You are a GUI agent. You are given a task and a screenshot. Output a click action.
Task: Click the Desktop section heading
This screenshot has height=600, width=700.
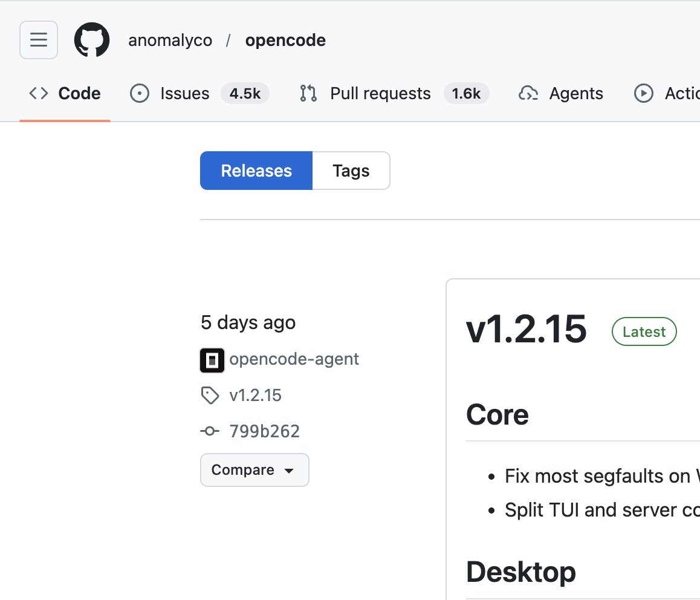pyautogui.click(x=521, y=572)
